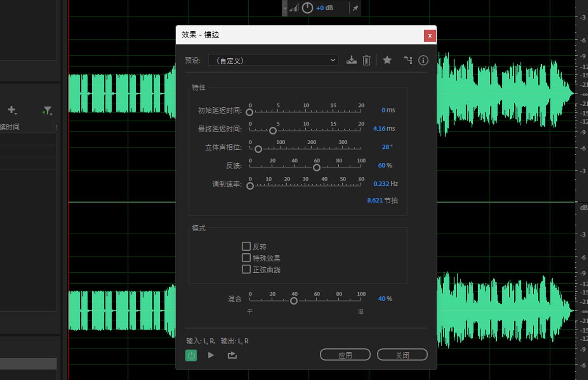Image resolution: width=588 pixels, height=380 pixels.
Task: Click the upper channel waveform right of the dialog
Action: click(x=506, y=94)
